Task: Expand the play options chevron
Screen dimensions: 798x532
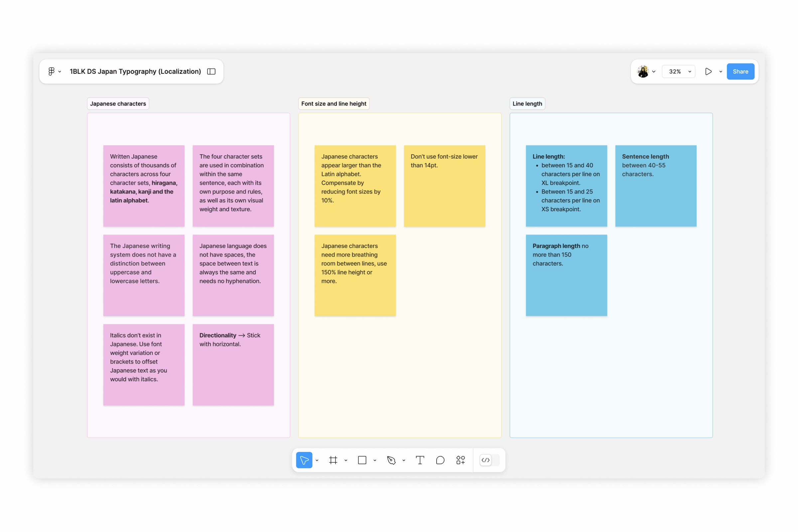Action: coord(721,71)
